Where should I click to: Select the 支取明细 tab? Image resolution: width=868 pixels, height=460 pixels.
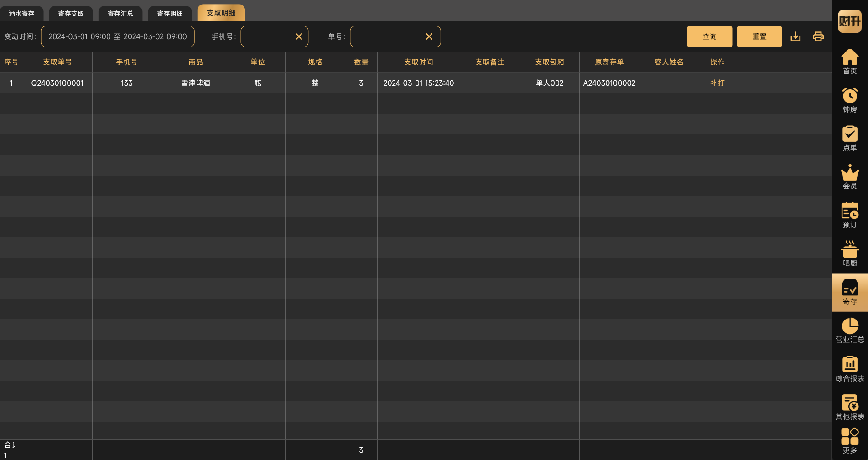tap(221, 13)
